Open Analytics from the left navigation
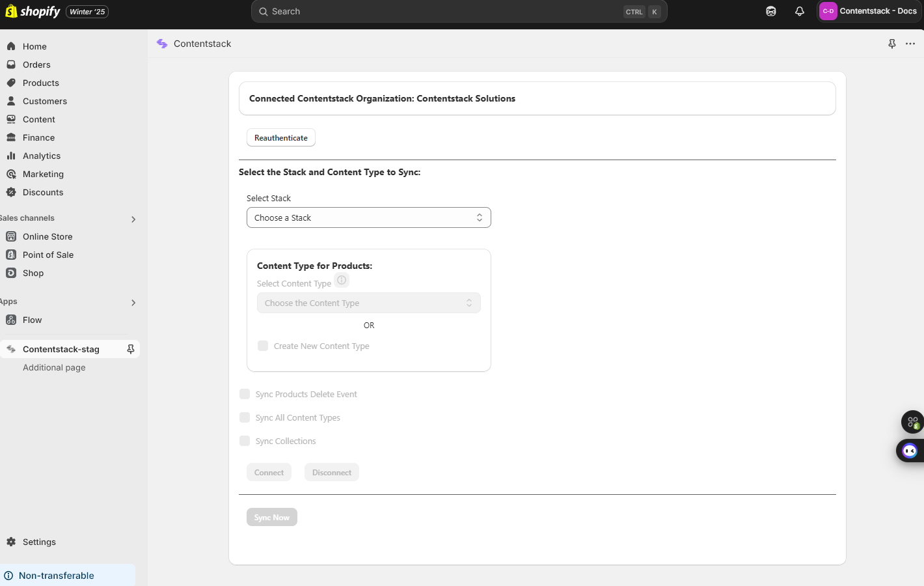This screenshot has height=586, width=924. [x=41, y=156]
